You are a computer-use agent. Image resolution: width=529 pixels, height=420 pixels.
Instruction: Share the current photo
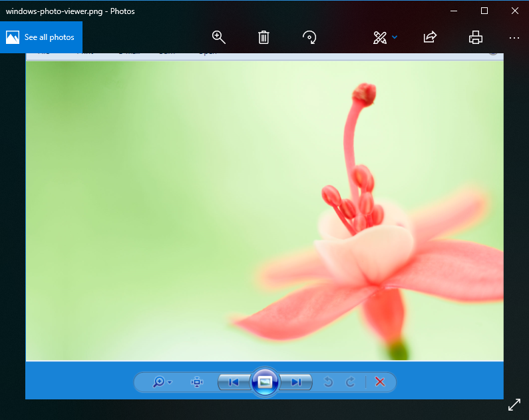click(x=430, y=37)
